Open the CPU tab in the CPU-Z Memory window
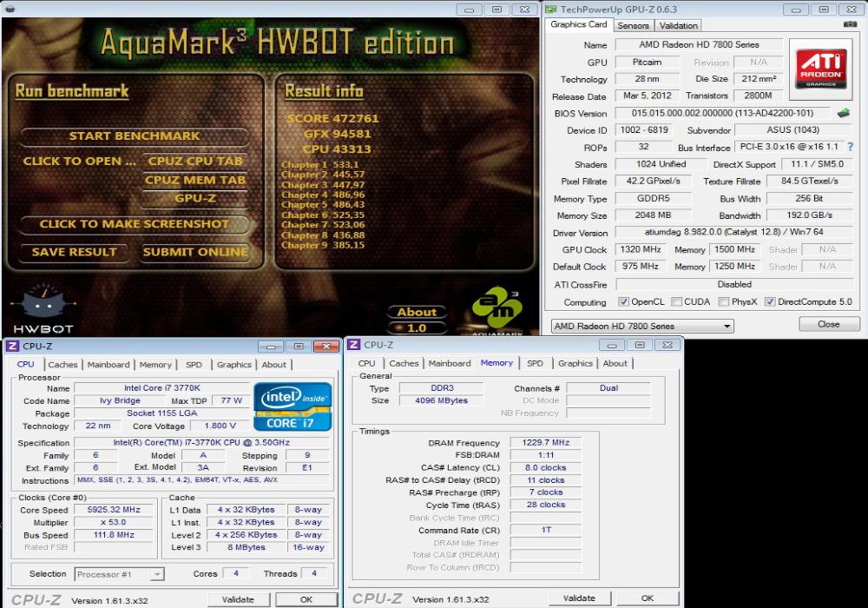This screenshot has height=608, width=868. pyautogui.click(x=366, y=363)
